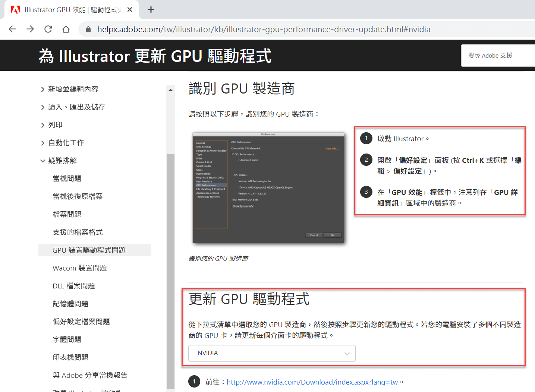
Task: Open the browser home page icon
Action: click(66, 29)
